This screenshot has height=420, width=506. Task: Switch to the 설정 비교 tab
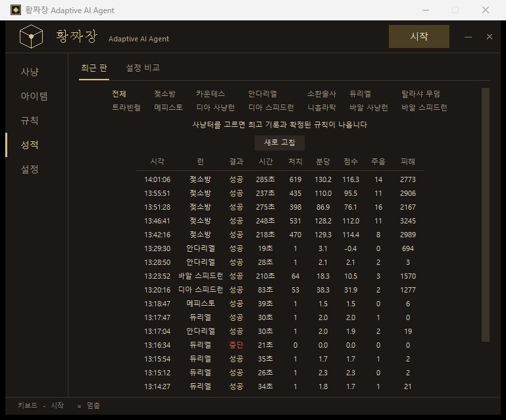coord(143,68)
